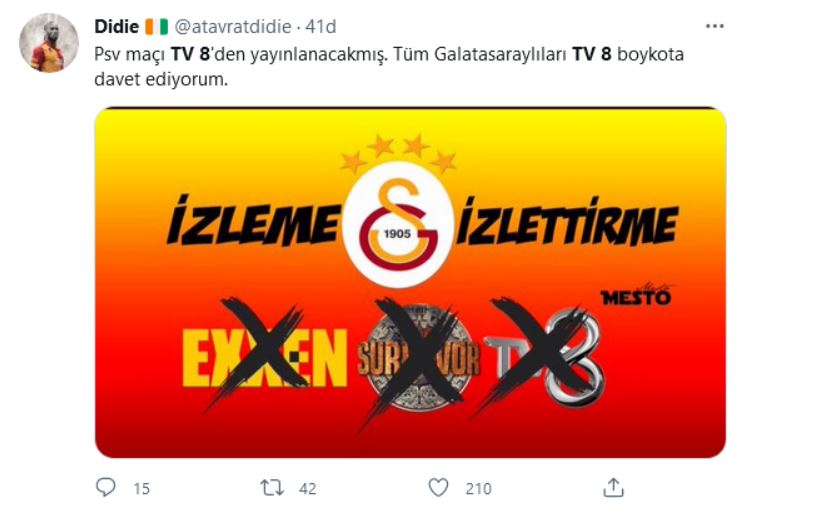Click the display name Didie
Viewport: 832px width, 519px height.
click(x=116, y=26)
